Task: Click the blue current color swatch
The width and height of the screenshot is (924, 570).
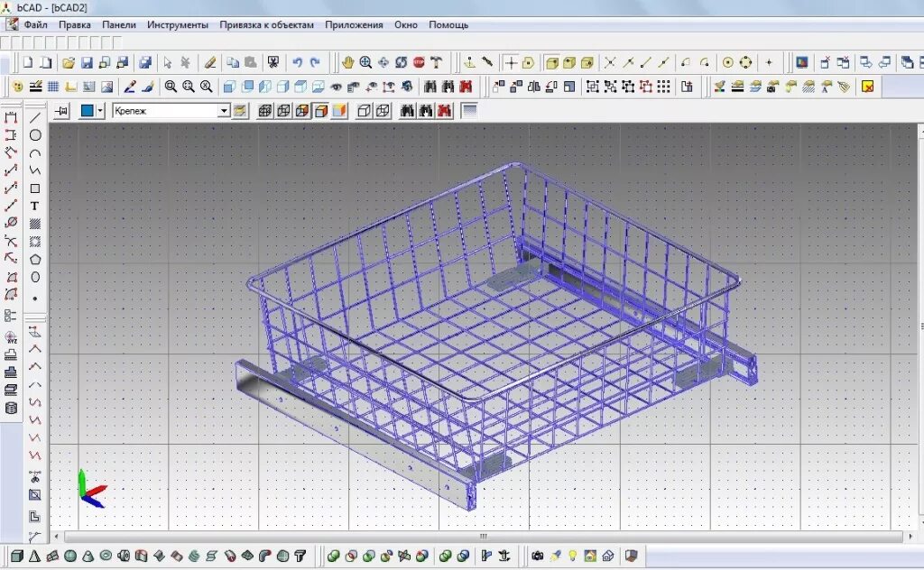Action: click(88, 111)
